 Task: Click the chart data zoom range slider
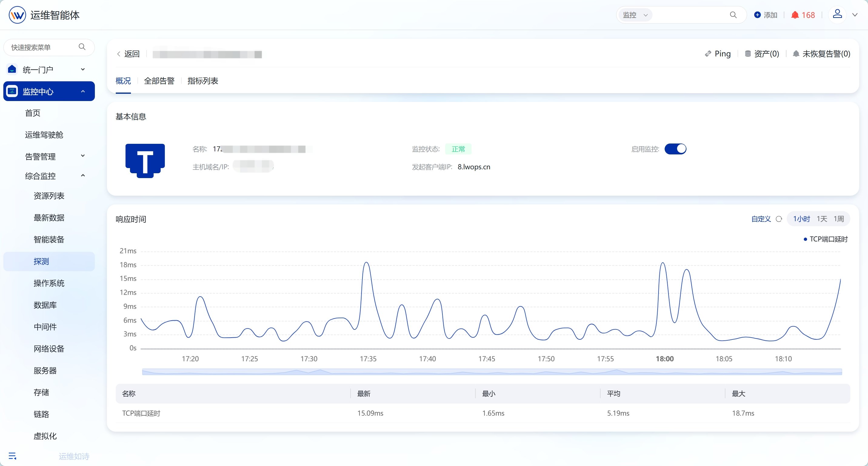[492, 372]
